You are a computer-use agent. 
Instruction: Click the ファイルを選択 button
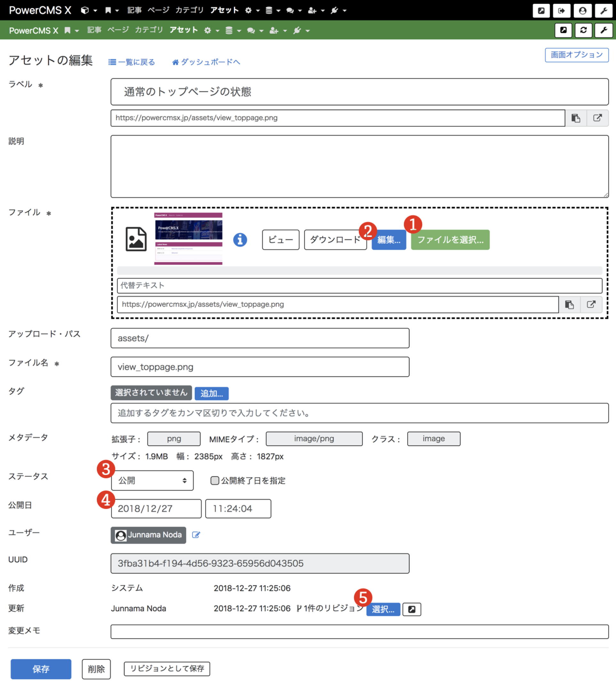click(450, 240)
